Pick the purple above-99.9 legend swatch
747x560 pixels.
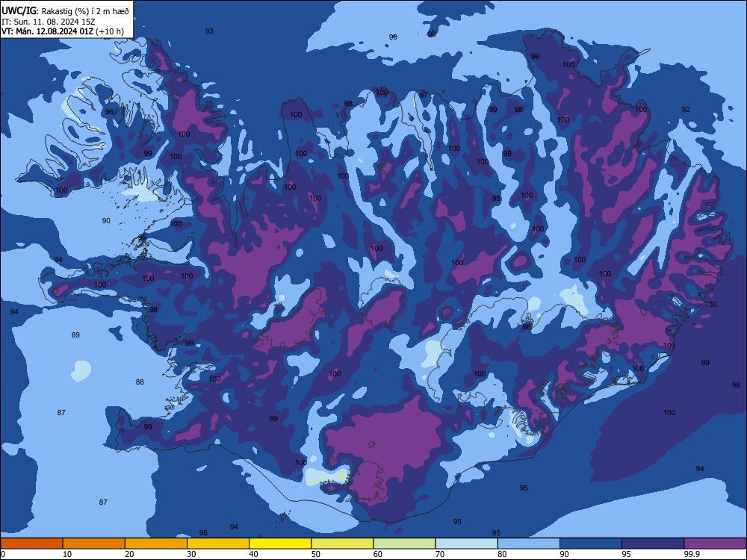(x=715, y=544)
